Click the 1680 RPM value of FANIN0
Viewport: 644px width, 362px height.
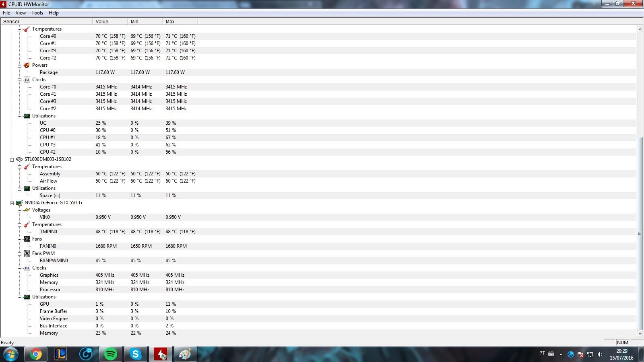[x=106, y=246]
